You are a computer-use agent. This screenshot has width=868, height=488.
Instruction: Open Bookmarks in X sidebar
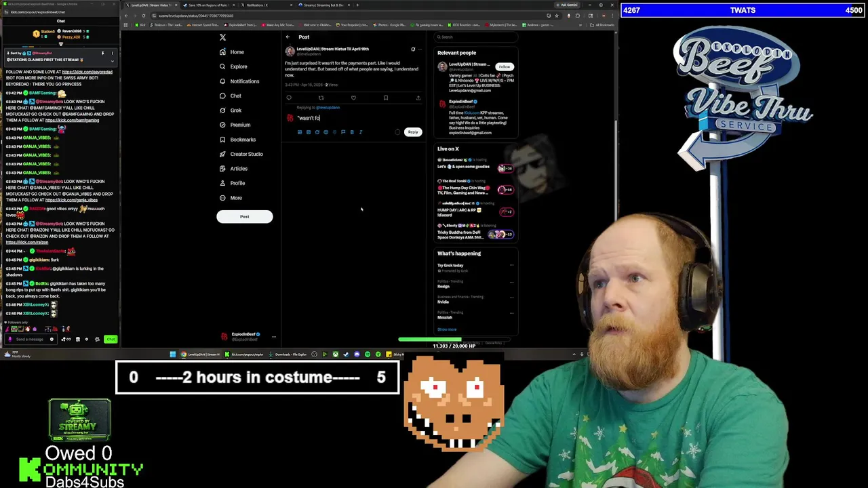click(237, 140)
